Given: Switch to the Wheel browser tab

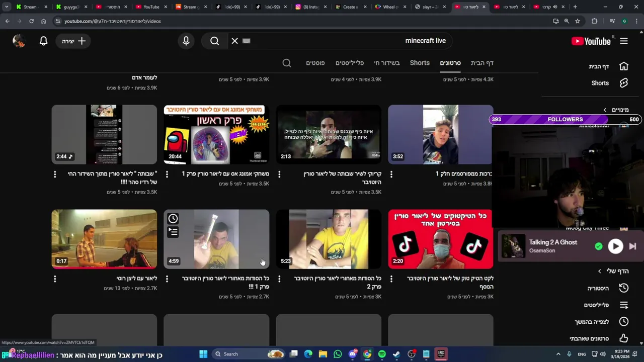Looking at the screenshot, I should coord(390,7).
